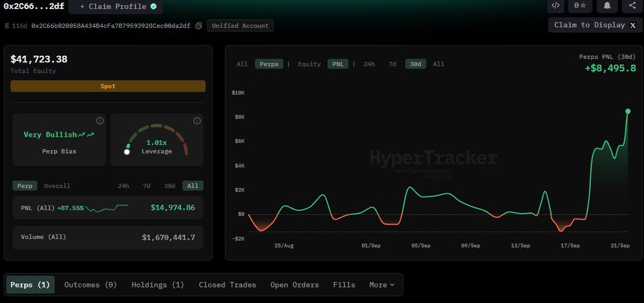Open the embed code icon
The image size is (644, 303).
coord(555,5)
